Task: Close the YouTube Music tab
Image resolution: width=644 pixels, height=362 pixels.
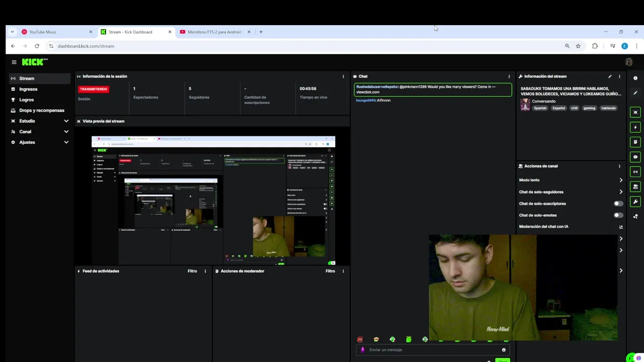Action: (91, 32)
